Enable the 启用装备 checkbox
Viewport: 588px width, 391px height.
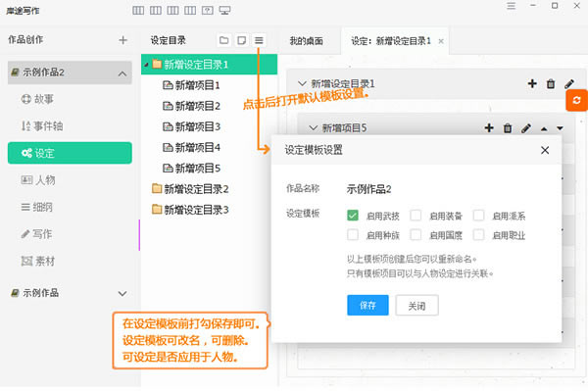(416, 216)
